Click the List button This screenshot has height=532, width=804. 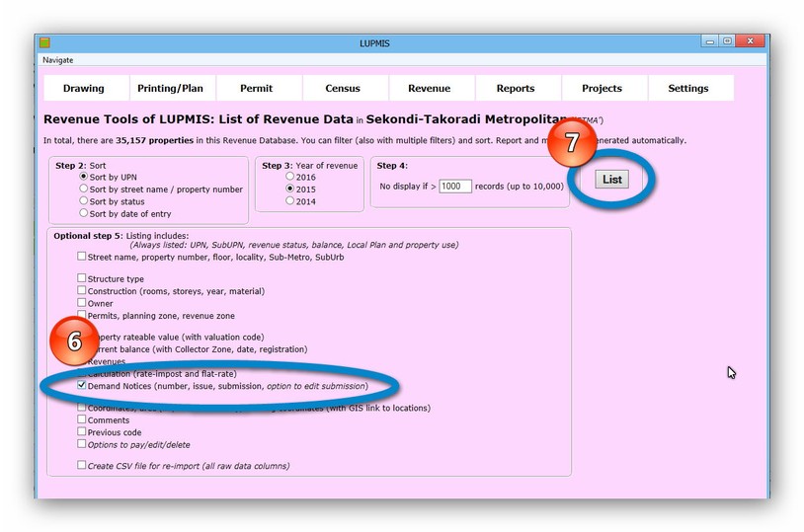coord(611,180)
